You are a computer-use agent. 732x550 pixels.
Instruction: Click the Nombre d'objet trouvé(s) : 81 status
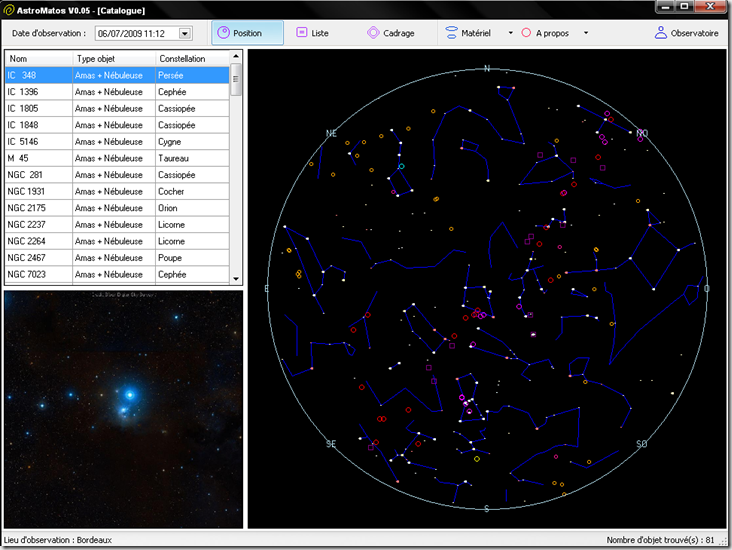point(660,540)
